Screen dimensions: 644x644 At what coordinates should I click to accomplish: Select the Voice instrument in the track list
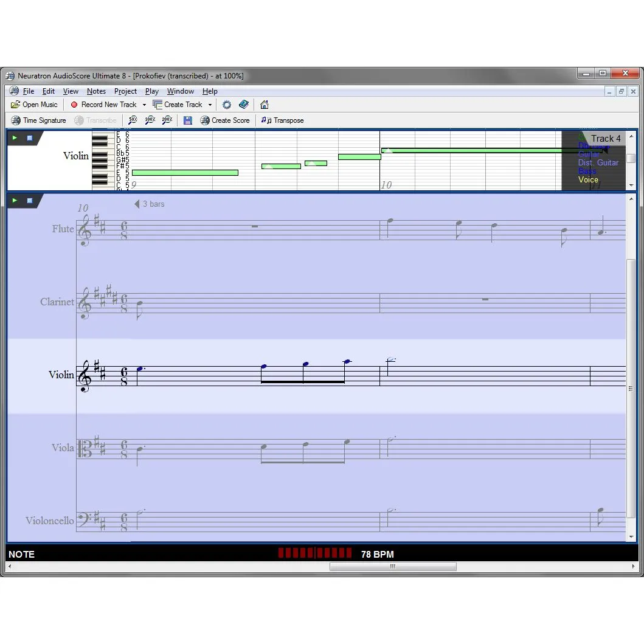[x=588, y=179]
